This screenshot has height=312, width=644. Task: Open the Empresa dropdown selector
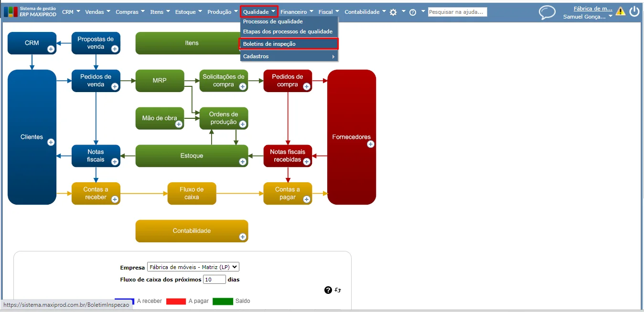(x=193, y=267)
